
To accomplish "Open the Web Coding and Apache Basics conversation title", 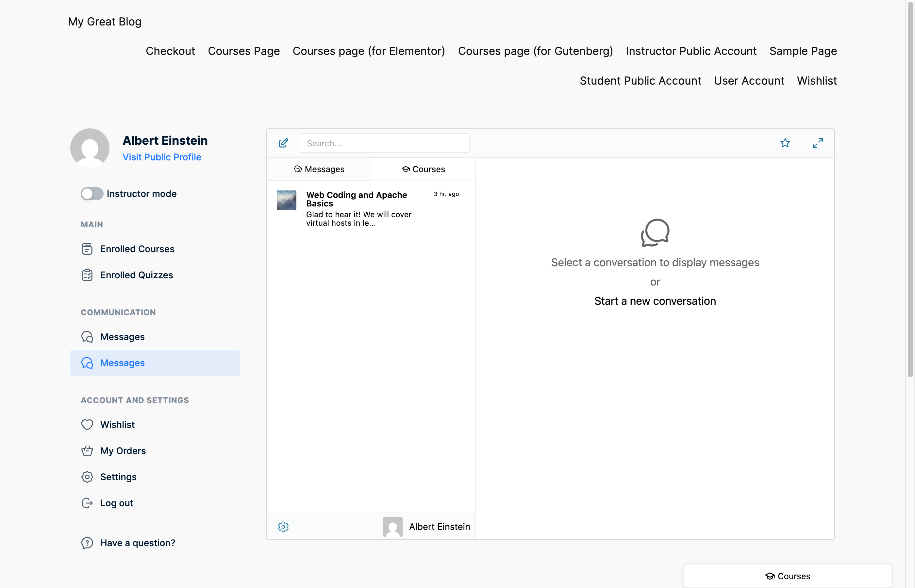I will [x=356, y=199].
